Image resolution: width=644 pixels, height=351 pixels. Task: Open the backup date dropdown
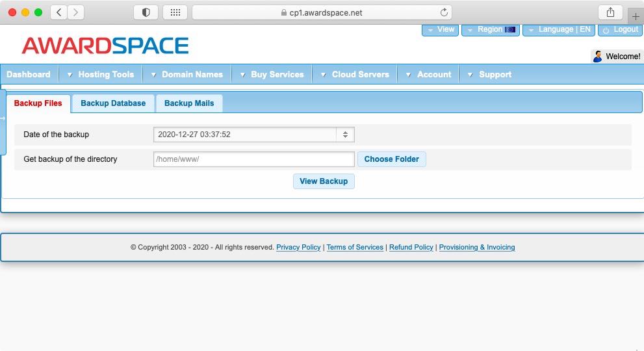[254, 135]
